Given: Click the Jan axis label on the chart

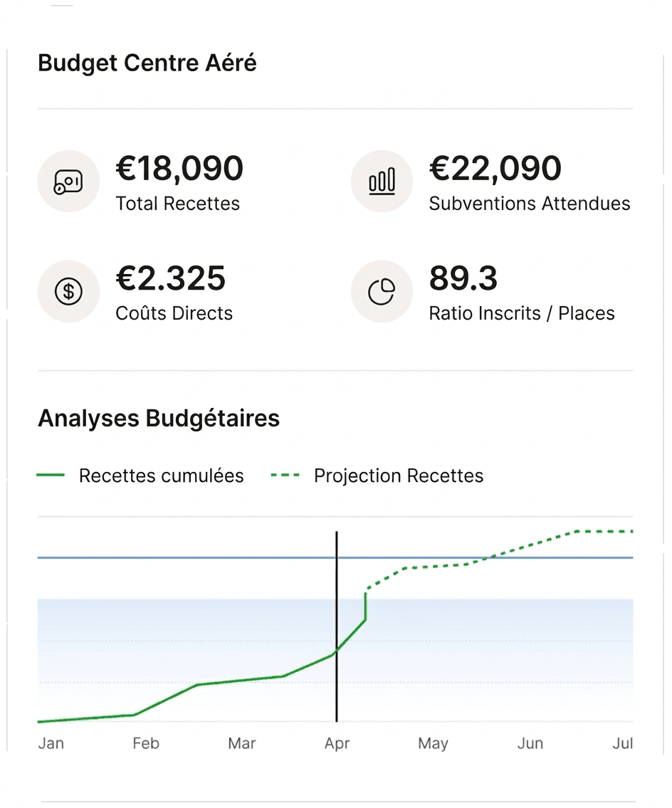Looking at the screenshot, I should pyautogui.click(x=51, y=743).
